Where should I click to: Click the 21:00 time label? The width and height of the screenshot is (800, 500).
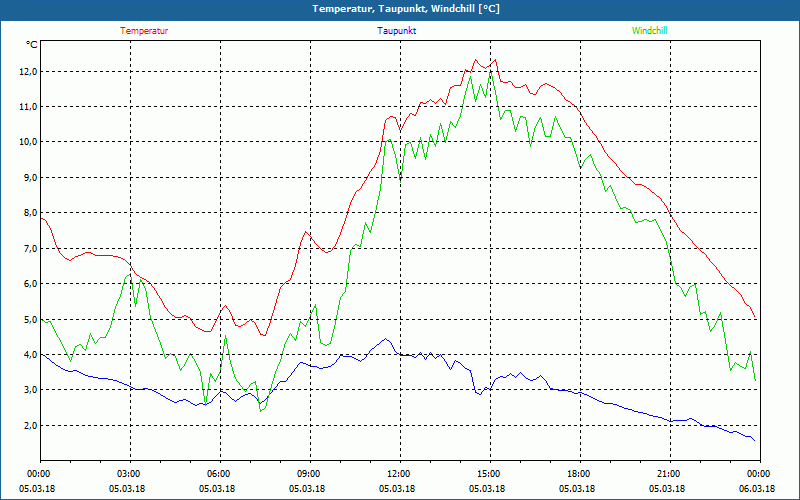pos(670,474)
